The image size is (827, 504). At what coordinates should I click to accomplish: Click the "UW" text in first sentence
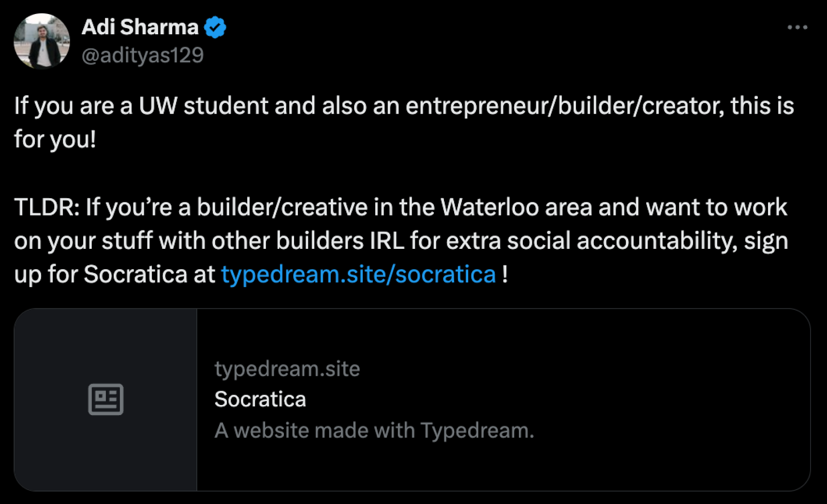pyautogui.click(x=158, y=106)
